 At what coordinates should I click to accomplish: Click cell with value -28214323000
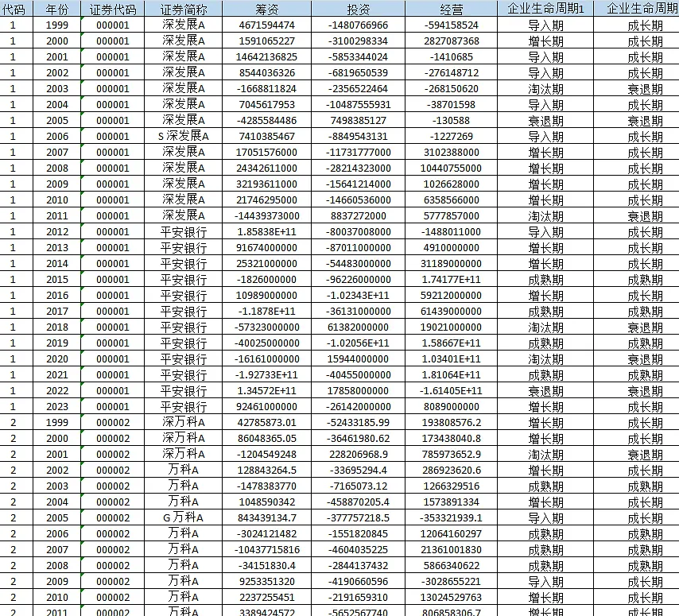click(x=358, y=168)
